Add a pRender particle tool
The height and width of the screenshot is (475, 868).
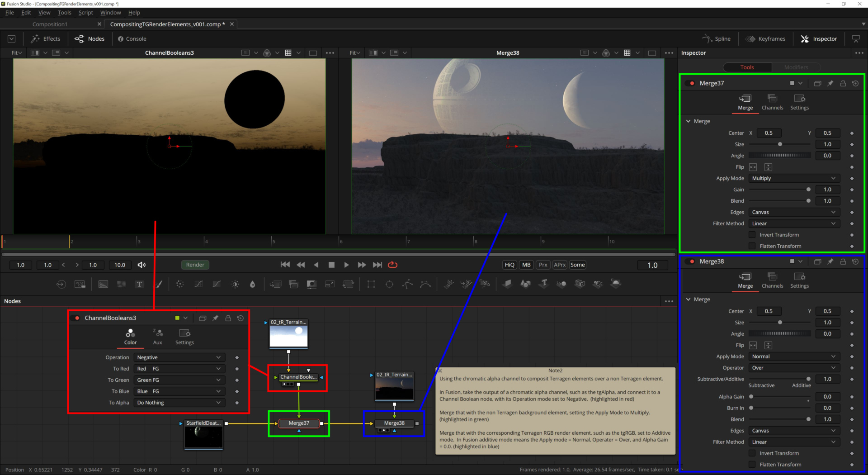click(x=485, y=284)
